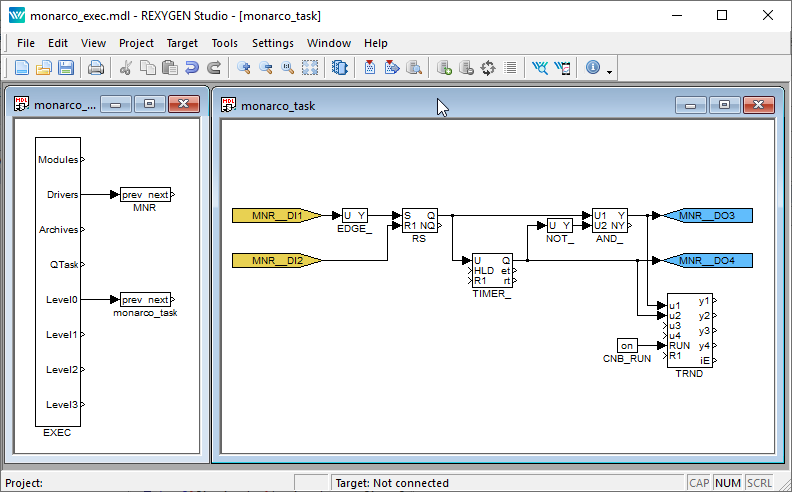Open the File menu
Viewport: 792px width, 492px height.
click(26, 43)
